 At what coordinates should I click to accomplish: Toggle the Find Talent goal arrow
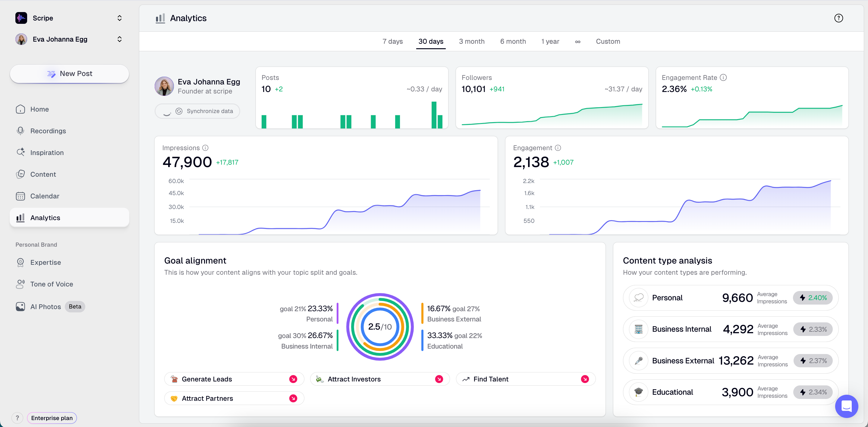tap(585, 379)
